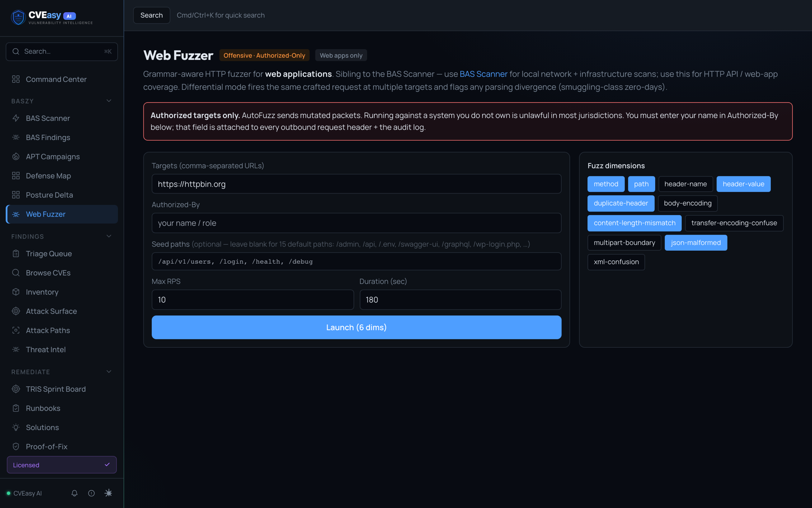Screen dimensions: 812x508
Task: Click the CVEasy shield logo icon
Action: click(18, 17)
